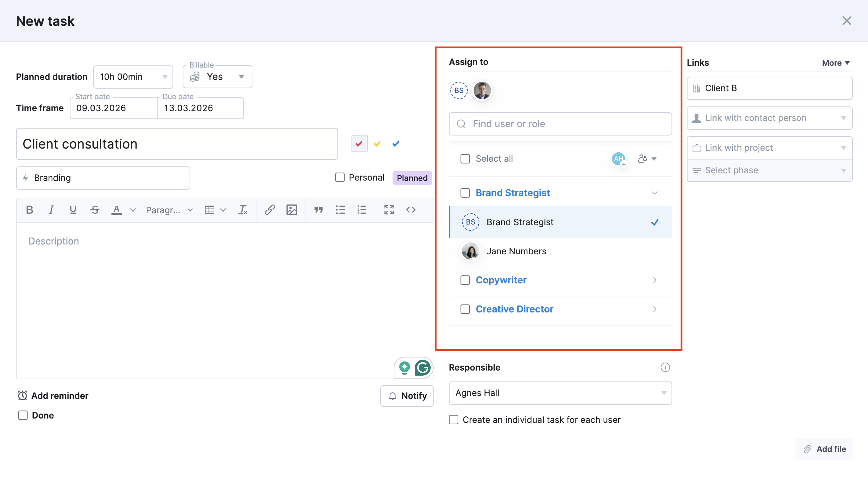This screenshot has width=868, height=481.
Task: Mark the task as Done
Action: pos(23,415)
